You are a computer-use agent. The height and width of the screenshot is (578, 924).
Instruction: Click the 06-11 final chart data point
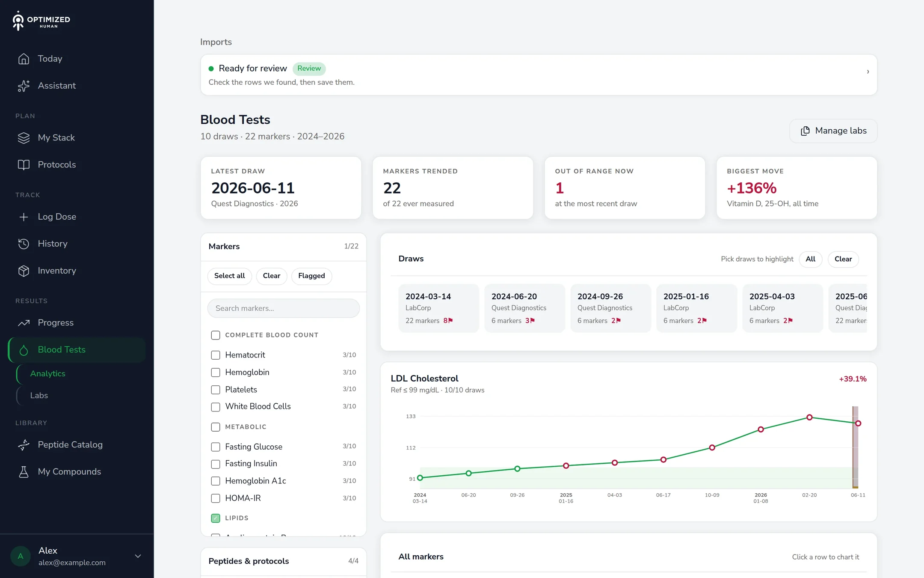coord(858,423)
